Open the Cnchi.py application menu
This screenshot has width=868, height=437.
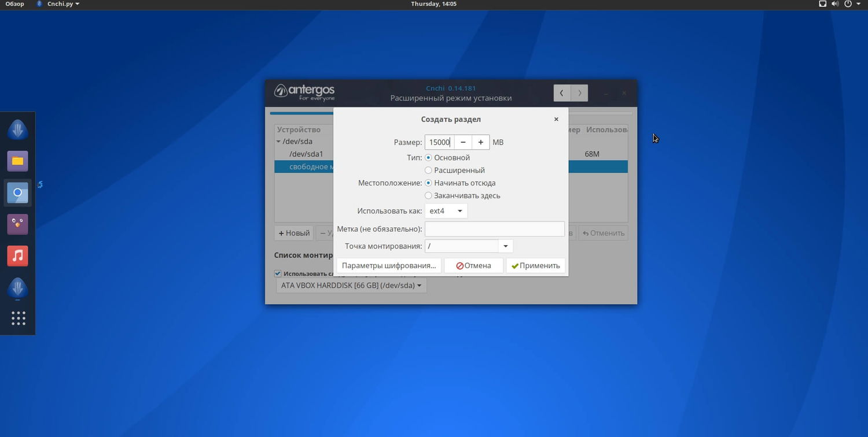click(x=58, y=4)
